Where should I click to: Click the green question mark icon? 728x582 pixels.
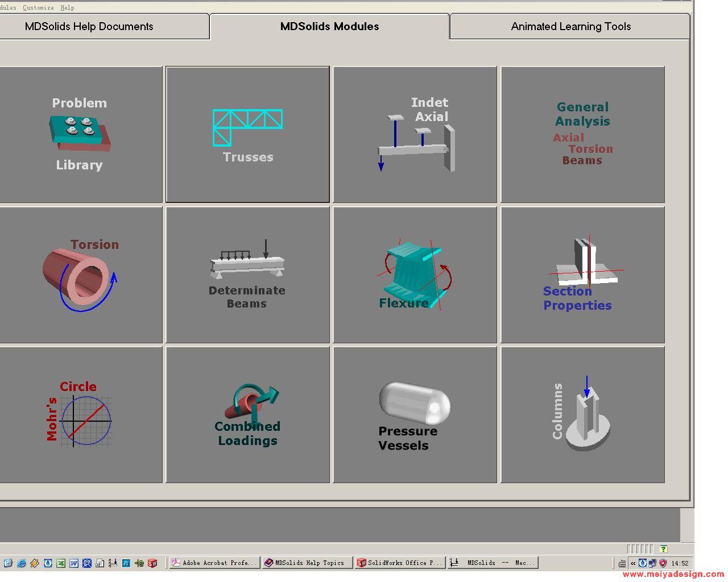tap(664, 549)
